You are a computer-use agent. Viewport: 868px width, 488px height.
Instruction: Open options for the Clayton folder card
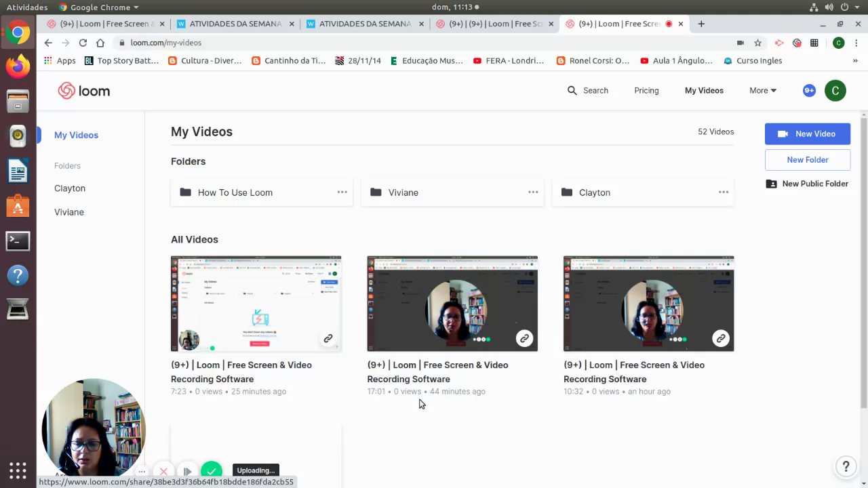[724, 192]
